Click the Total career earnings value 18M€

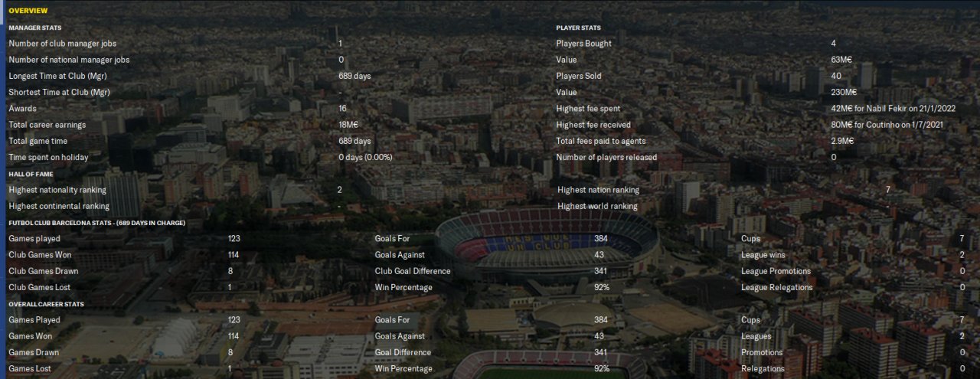348,125
